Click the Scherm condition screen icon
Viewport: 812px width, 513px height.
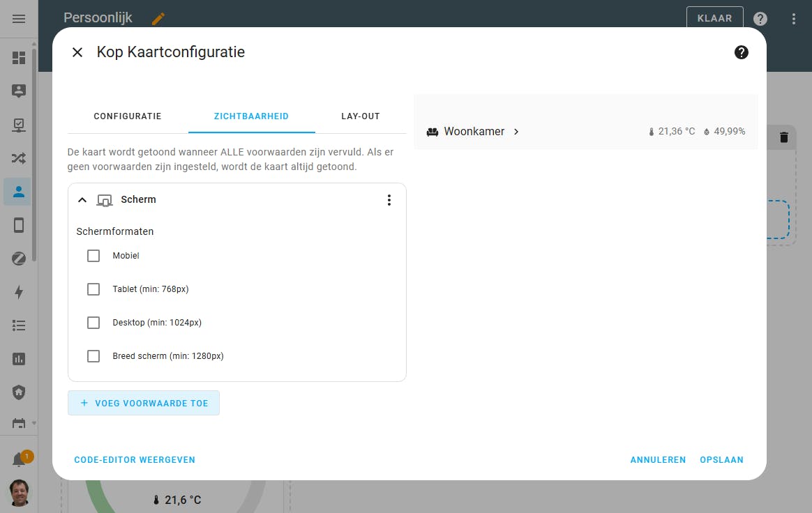(x=105, y=200)
